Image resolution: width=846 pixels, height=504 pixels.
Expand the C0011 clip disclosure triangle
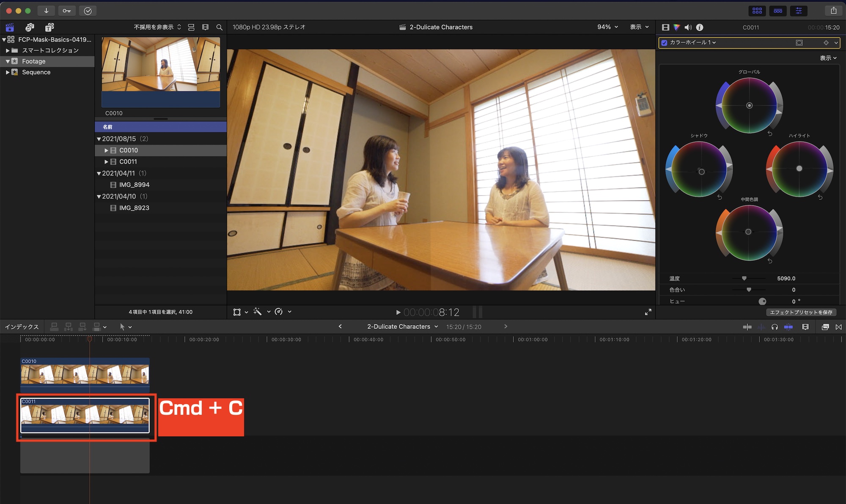tap(106, 162)
